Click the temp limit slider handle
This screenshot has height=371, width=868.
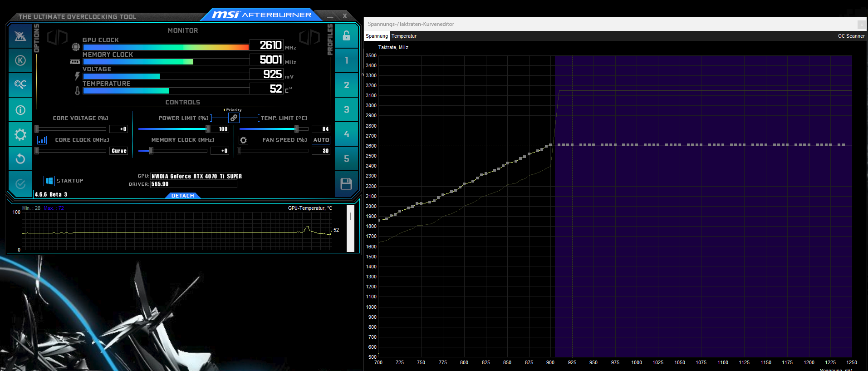pos(296,129)
